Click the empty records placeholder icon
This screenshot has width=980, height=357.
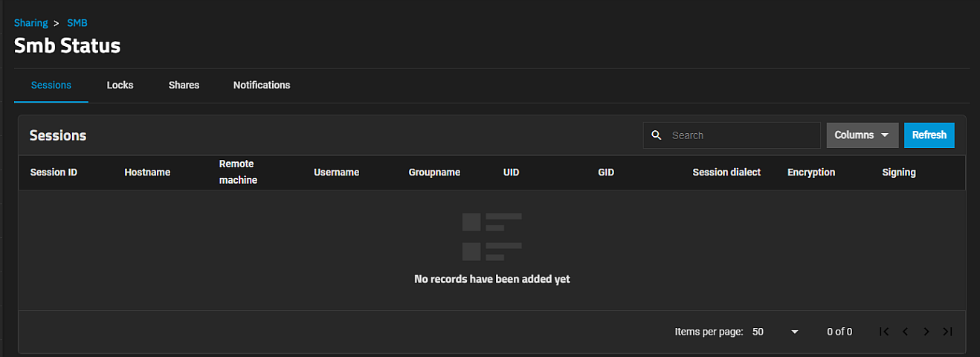[x=491, y=237]
